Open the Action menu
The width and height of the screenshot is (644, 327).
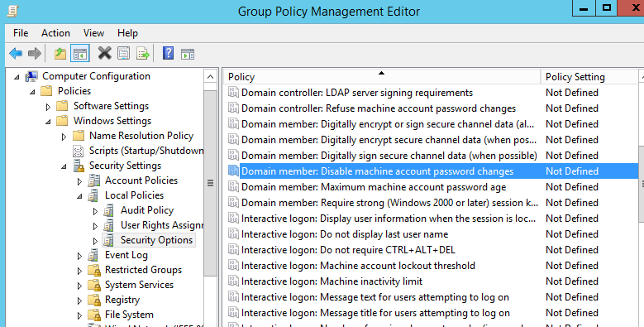pos(55,33)
